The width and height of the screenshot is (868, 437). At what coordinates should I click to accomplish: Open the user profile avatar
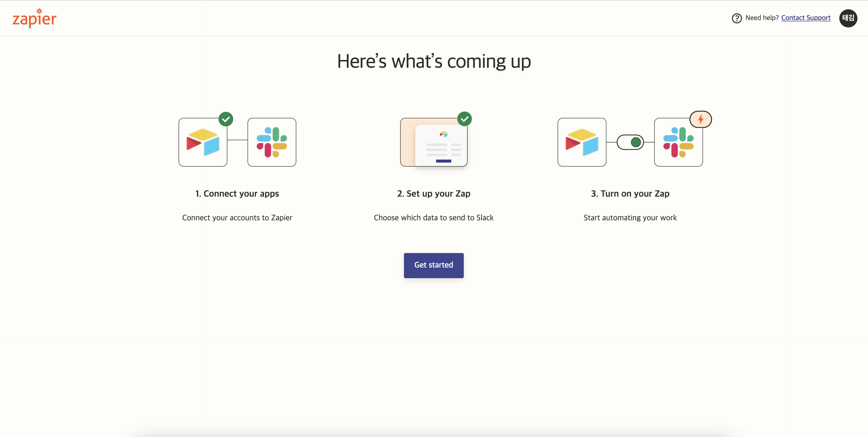848,18
